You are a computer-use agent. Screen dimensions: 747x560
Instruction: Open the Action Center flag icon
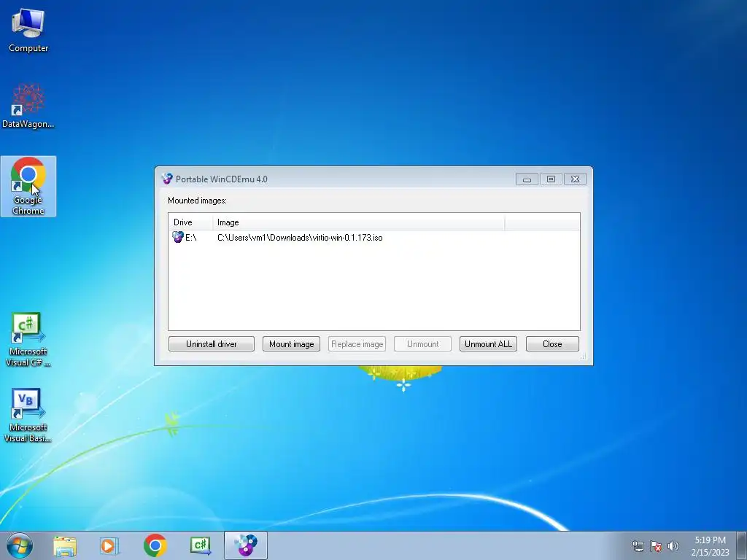click(656, 546)
